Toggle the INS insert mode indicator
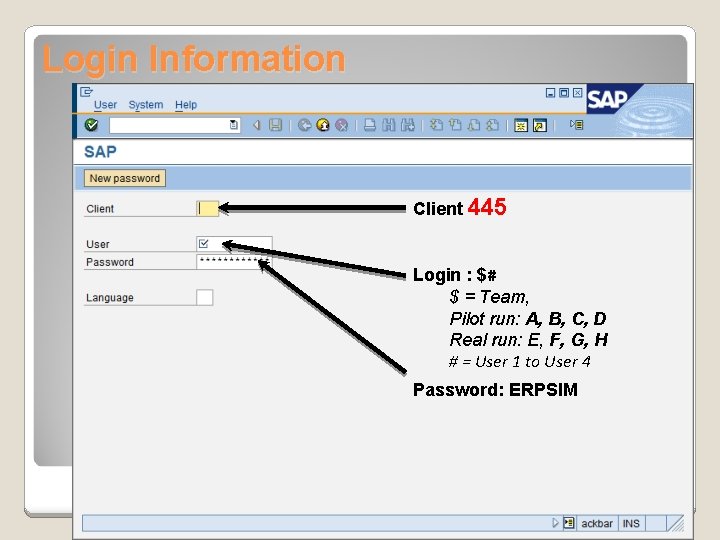The width and height of the screenshot is (720, 540). point(631,523)
